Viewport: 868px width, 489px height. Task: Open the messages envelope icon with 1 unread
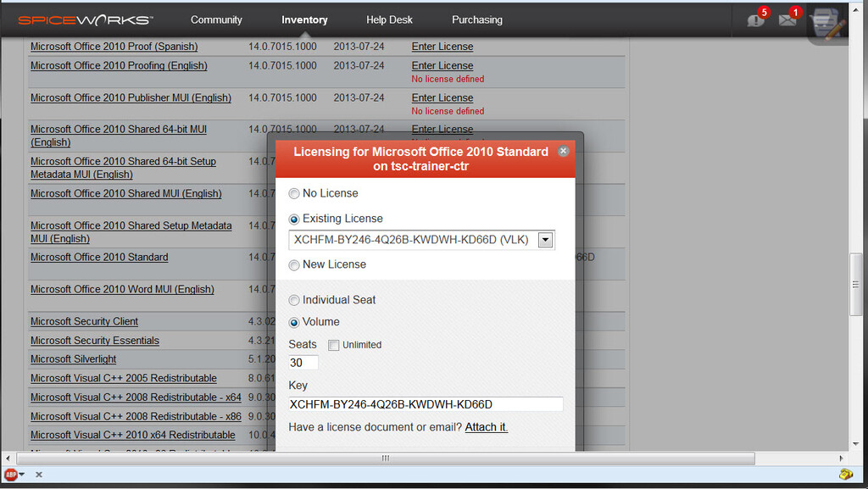coord(787,19)
